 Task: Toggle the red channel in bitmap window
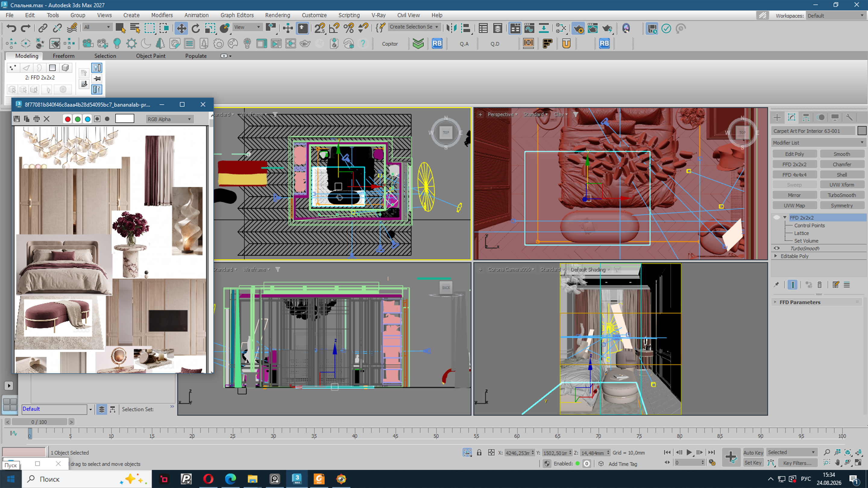[68, 119]
